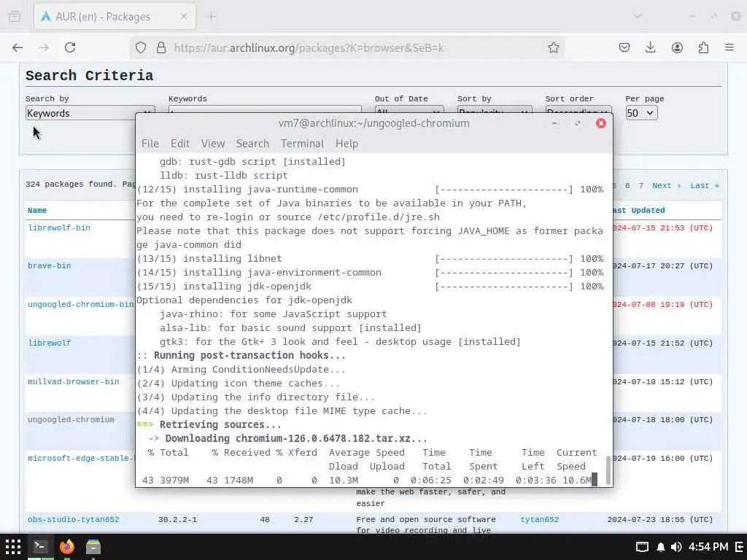Open the ungoogled-chromium-bin package link
Viewport: 747px width, 560px height.
pos(80,304)
